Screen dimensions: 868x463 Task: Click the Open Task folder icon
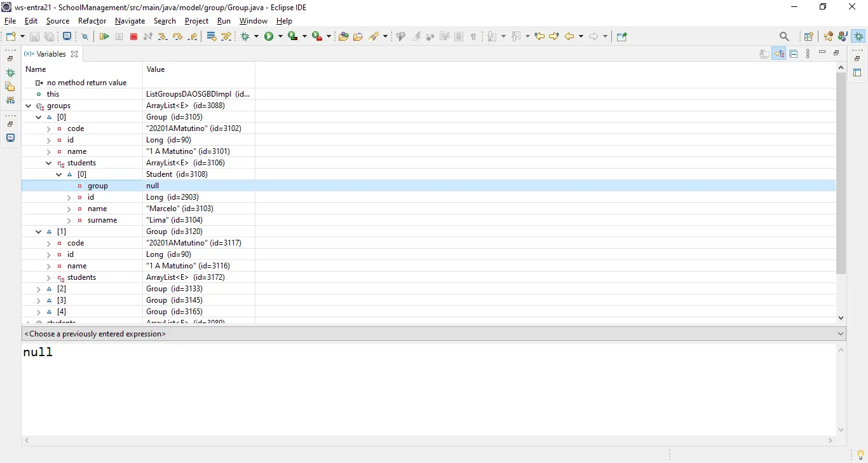pos(358,36)
